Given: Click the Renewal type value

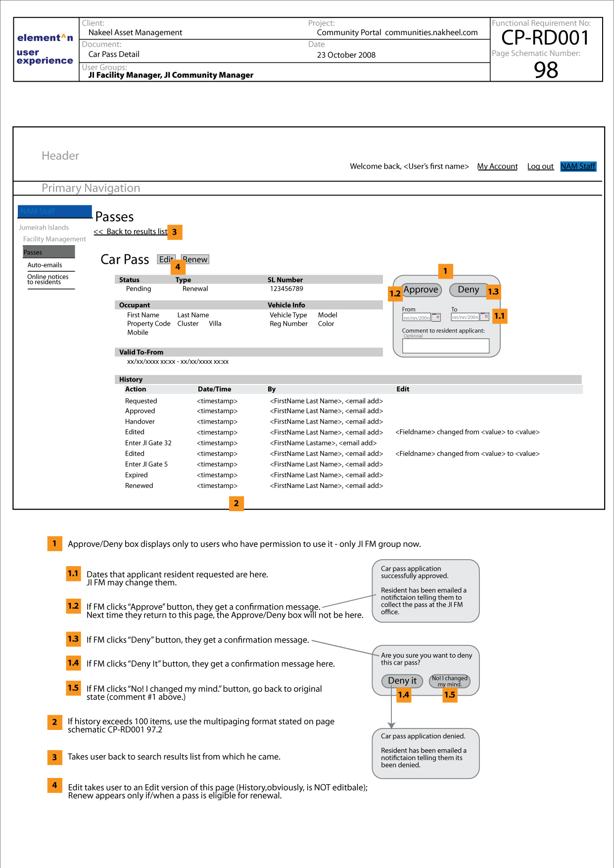Looking at the screenshot, I should point(195,289).
